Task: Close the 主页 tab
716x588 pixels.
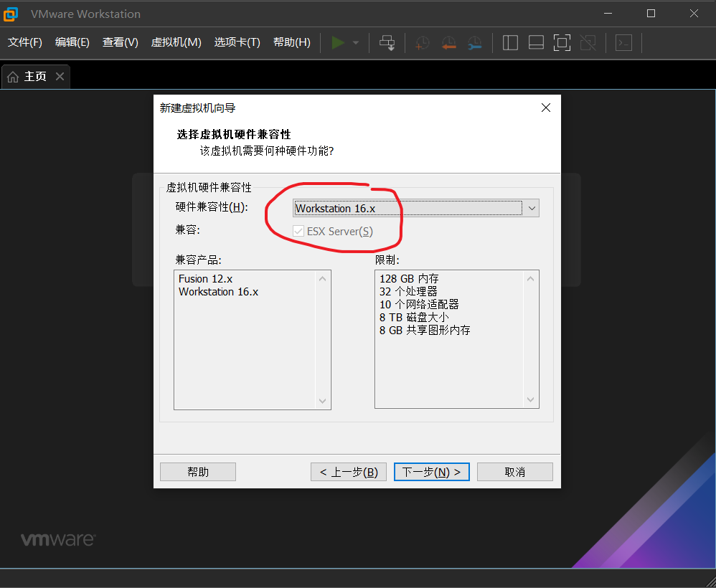Action: (x=60, y=76)
